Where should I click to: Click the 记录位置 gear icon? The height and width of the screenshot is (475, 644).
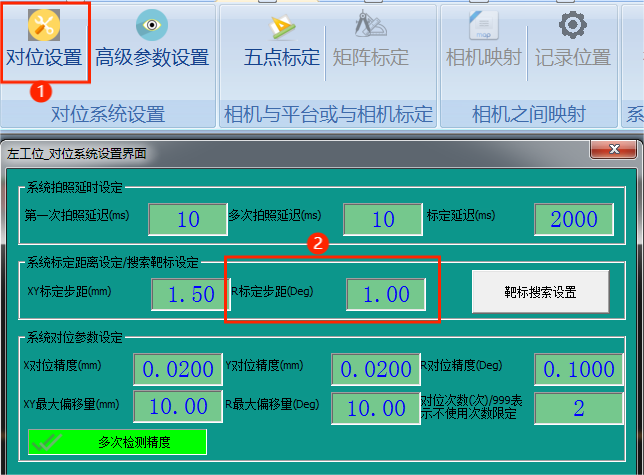pos(572,25)
